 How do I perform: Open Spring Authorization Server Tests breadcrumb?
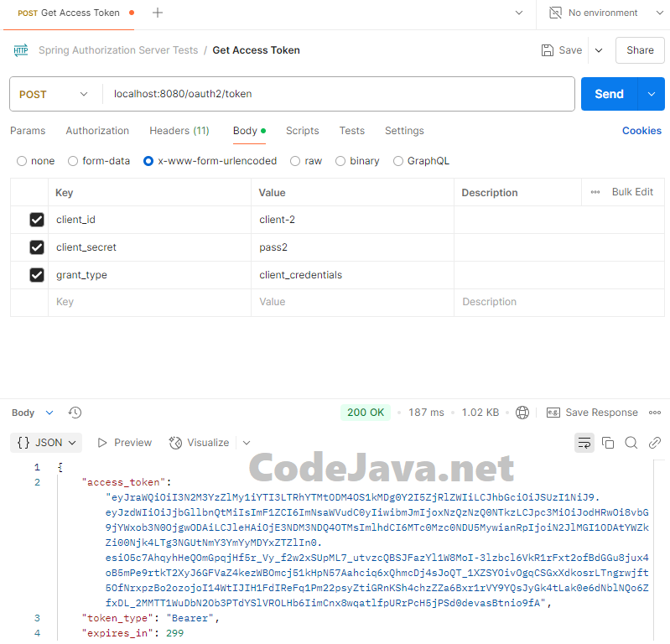tap(118, 50)
